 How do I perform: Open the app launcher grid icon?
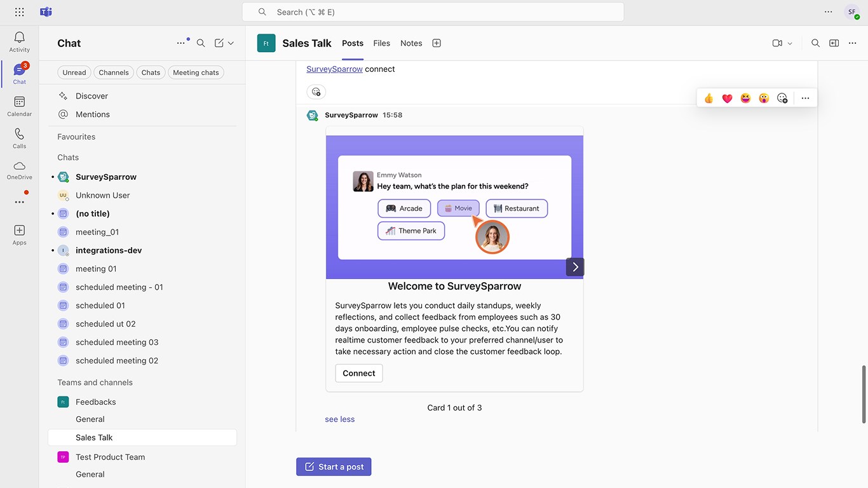[19, 12]
